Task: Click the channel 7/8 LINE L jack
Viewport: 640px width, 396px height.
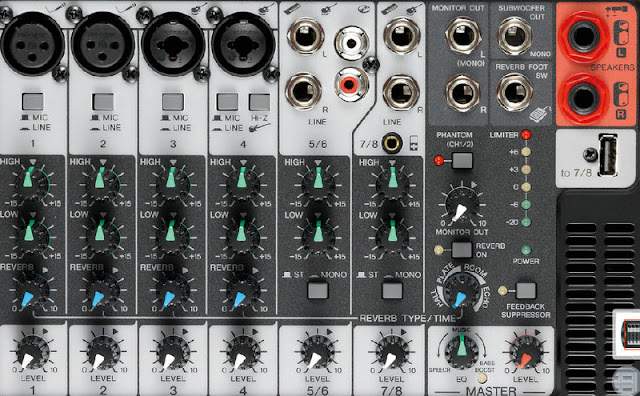Action: (x=402, y=36)
